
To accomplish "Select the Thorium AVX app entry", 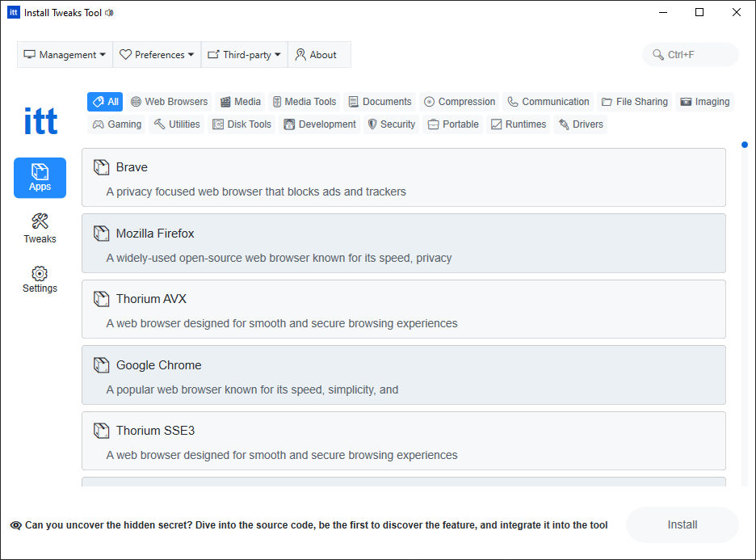I will [x=403, y=309].
